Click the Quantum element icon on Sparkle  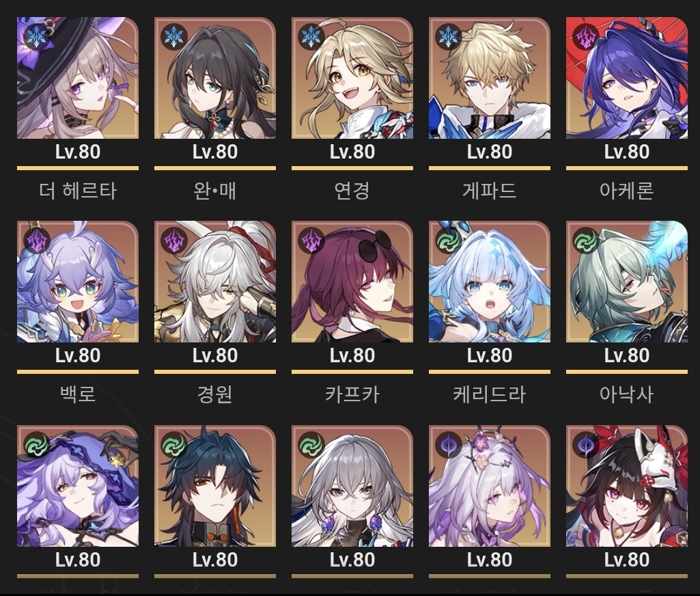pos(585,444)
